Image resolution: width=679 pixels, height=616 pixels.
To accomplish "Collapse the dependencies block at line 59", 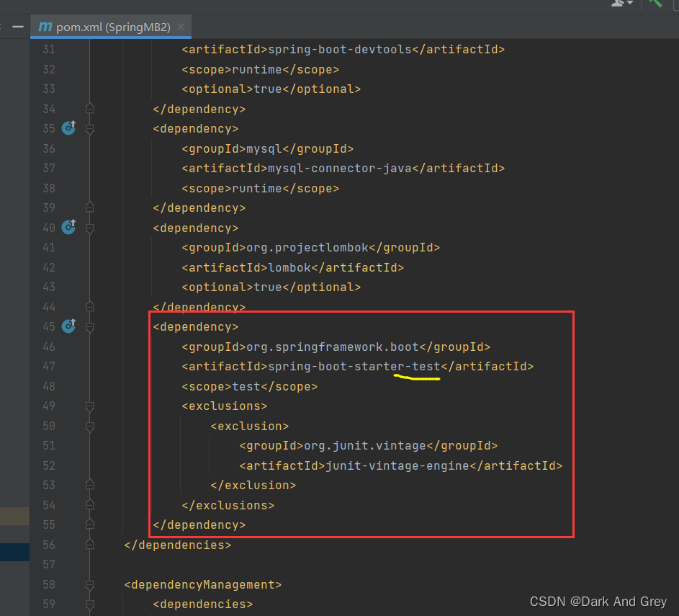I will coord(90,604).
